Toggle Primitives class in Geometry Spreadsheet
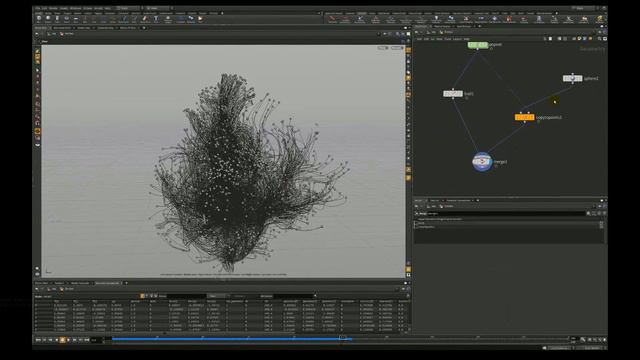This screenshot has width=640, height=360. pos(152,296)
